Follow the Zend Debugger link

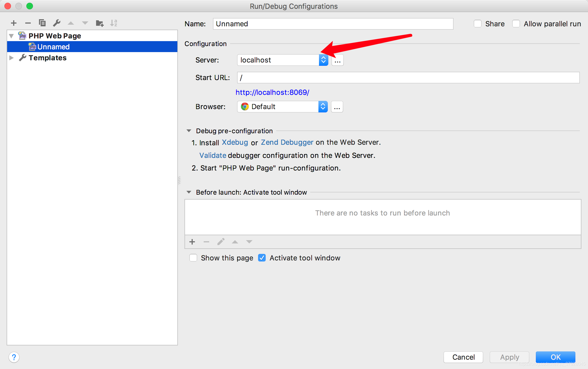[x=287, y=142]
